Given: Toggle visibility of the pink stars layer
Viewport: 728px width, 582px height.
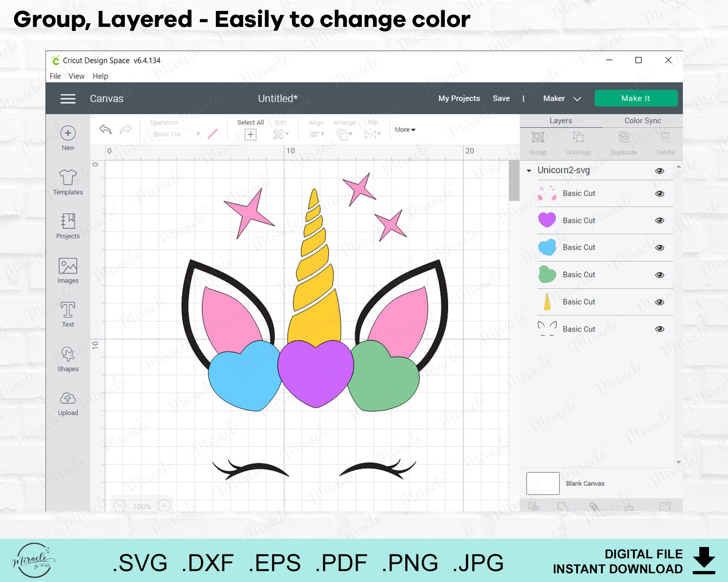Looking at the screenshot, I should (660, 193).
